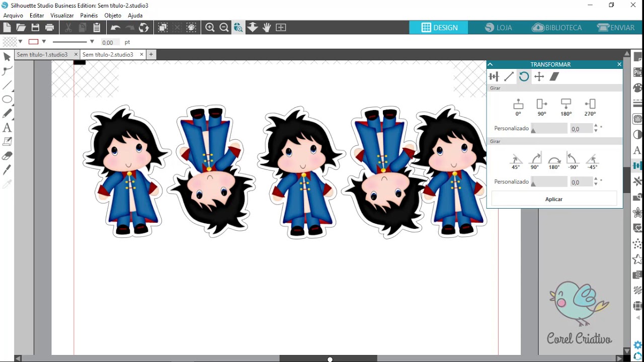Print the design using printer icon

click(x=49, y=28)
